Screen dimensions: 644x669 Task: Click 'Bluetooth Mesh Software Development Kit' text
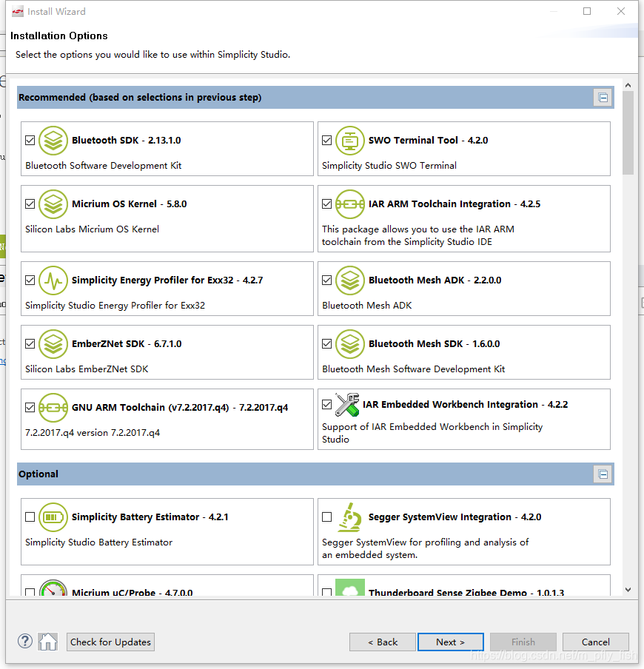[414, 369]
